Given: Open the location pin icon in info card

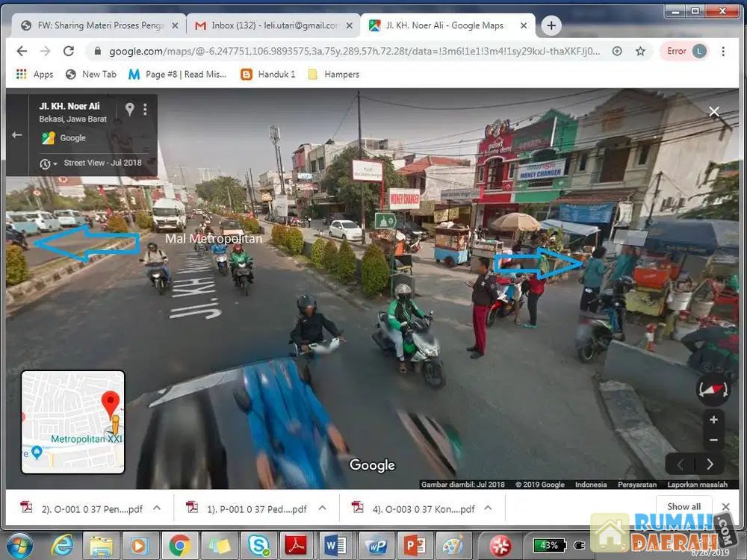Looking at the screenshot, I should click(129, 109).
